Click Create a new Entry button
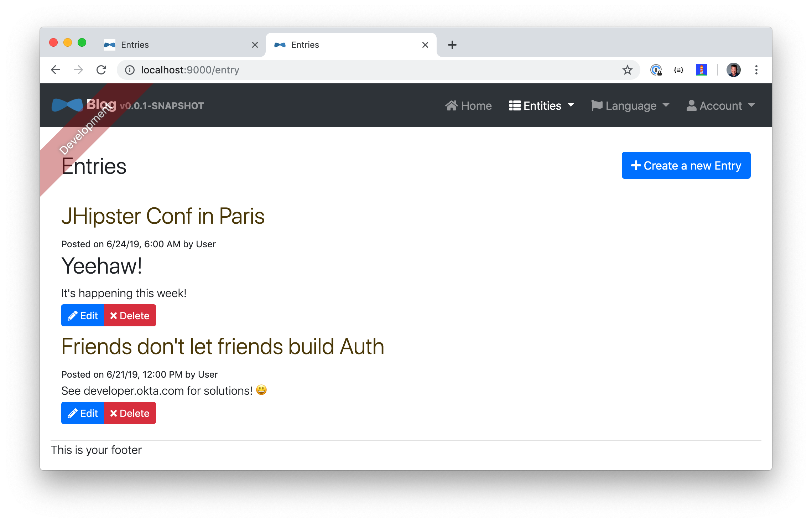Screen dimensions: 812x523 (685, 166)
